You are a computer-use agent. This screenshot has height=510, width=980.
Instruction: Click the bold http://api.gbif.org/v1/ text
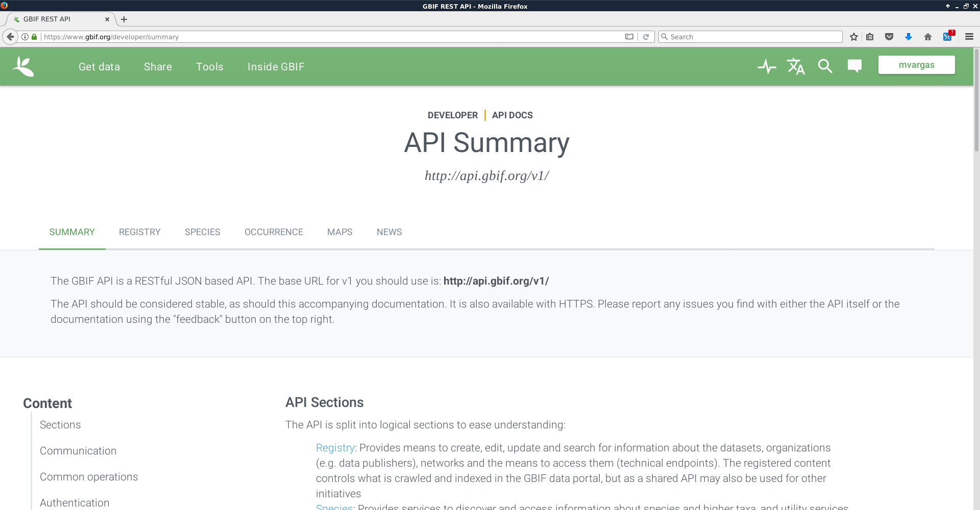click(x=496, y=281)
